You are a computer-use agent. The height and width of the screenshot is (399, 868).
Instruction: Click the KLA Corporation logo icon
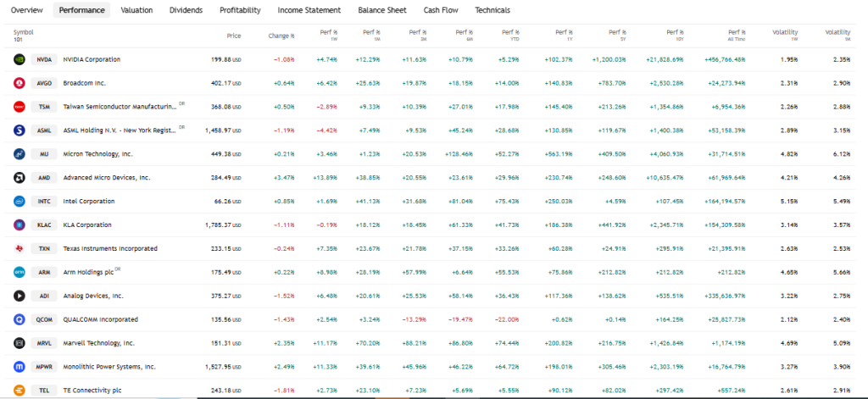coord(19,224)
